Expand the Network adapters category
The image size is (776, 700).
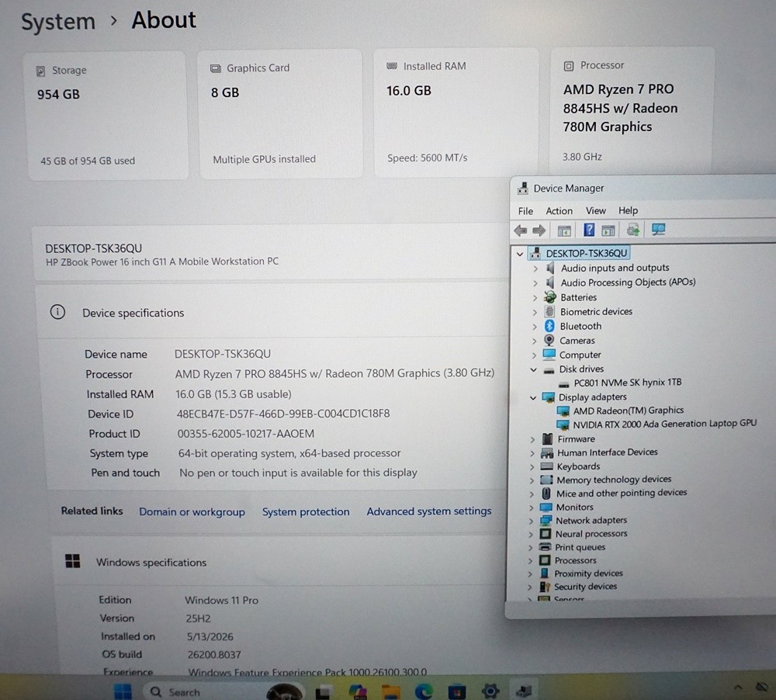pos(531,521)
